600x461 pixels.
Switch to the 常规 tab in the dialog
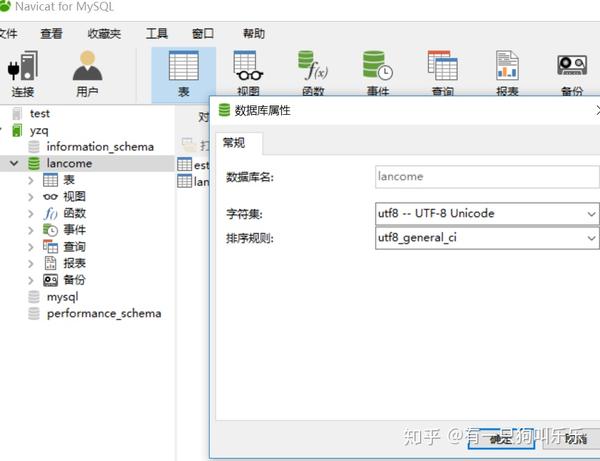click(x=239, y=143)
